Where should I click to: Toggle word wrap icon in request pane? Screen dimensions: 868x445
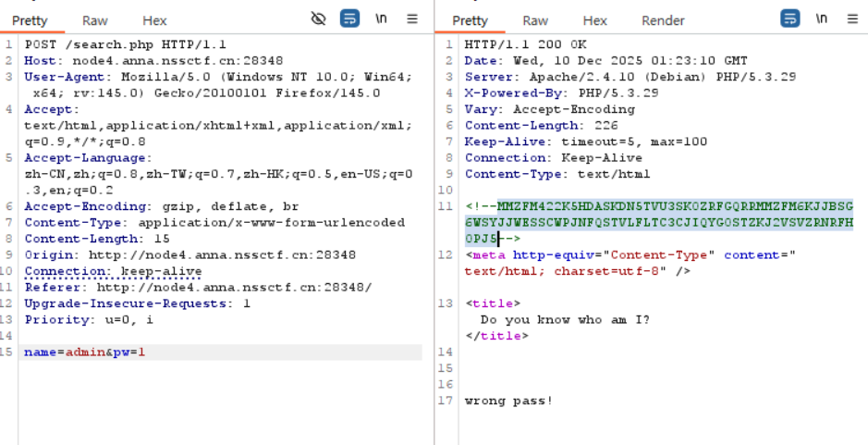tap(349, 19)
